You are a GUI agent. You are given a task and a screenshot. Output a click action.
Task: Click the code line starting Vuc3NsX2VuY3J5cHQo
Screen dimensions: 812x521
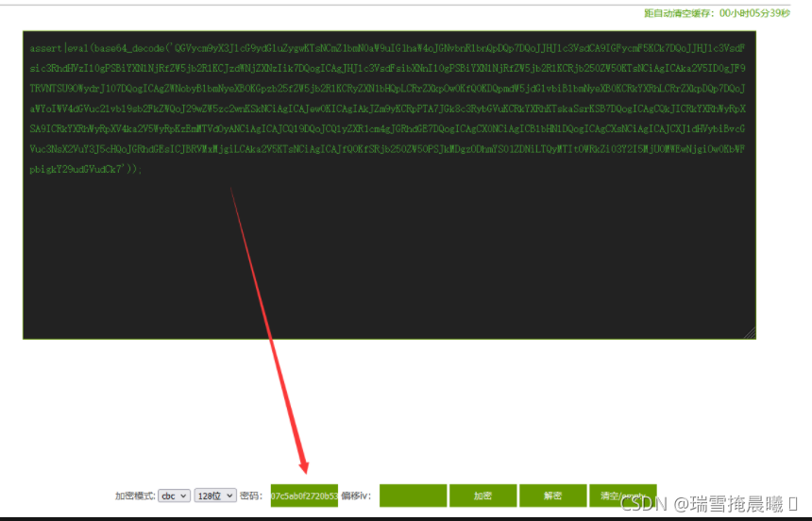[x=387, y=149]
